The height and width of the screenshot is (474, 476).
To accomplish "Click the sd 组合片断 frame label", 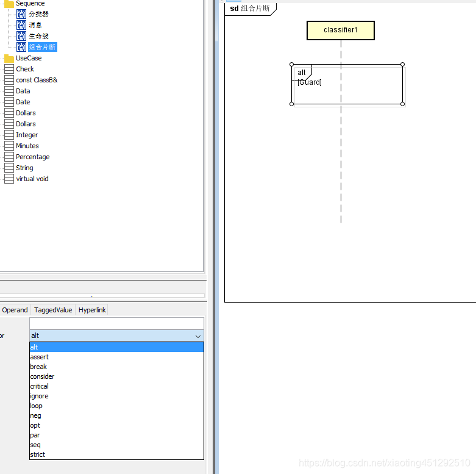I will click(x=250, y=8).
